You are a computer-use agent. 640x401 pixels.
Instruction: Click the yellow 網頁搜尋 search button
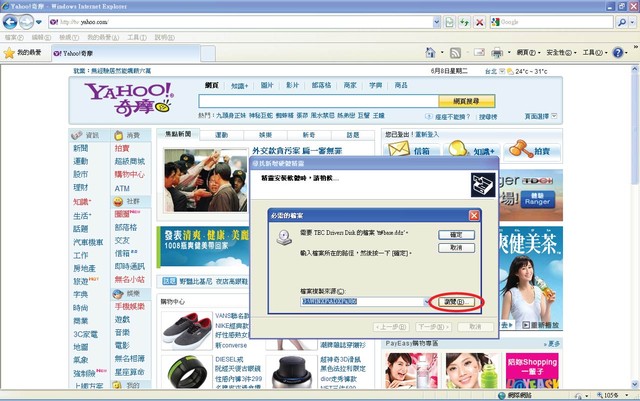[467, 101]
